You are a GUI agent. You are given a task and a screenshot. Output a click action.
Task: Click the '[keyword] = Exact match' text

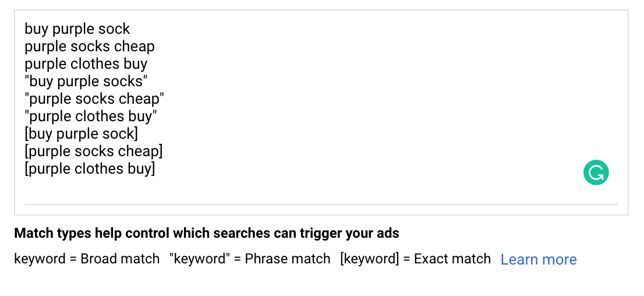[415, 259]
